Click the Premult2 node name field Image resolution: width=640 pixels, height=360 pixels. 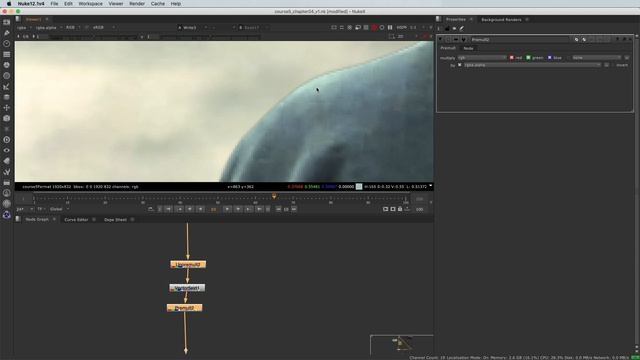pos(520,40)
